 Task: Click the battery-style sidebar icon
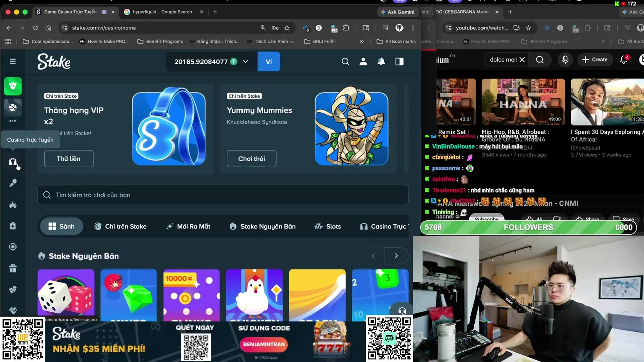(13, 226)
